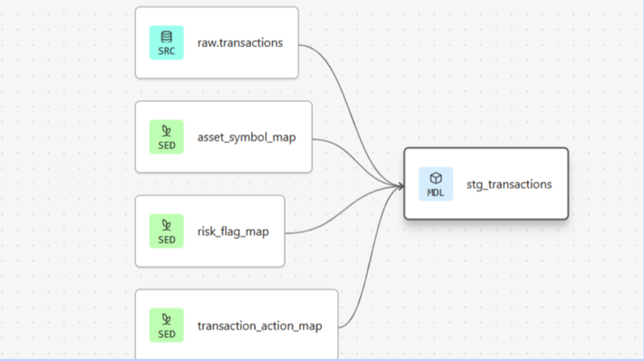Viewport: 644px width, 361px height.
Task: Select the stg_transactions model label
Action: point(509,184)
